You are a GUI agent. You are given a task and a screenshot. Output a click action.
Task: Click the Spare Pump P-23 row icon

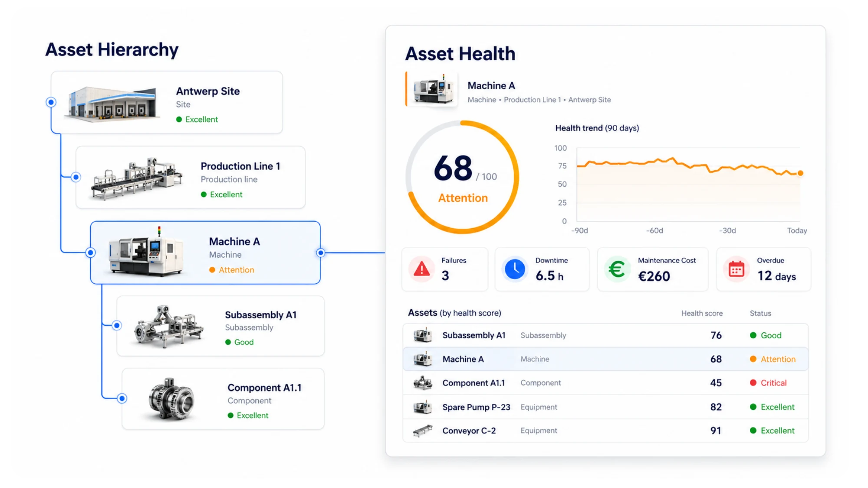[x=422, y=407]
